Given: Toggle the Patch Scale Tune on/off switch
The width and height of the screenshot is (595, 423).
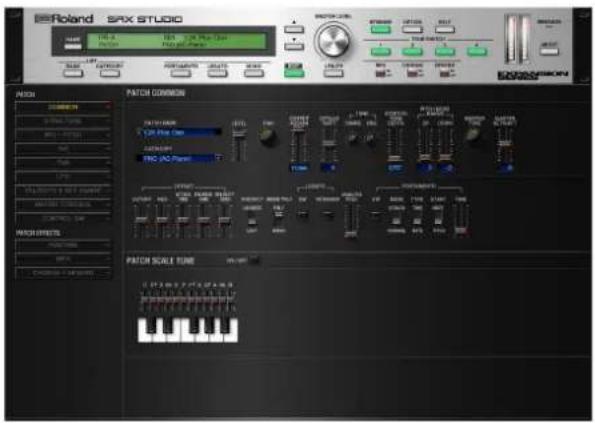Looking at the screenshot, I should [x=255, y=260].
